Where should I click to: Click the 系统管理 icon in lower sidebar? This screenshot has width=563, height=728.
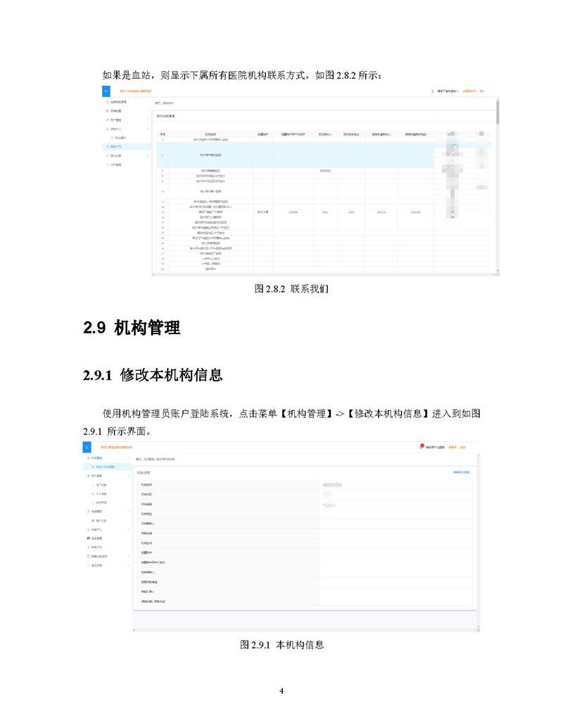(87, 511)
